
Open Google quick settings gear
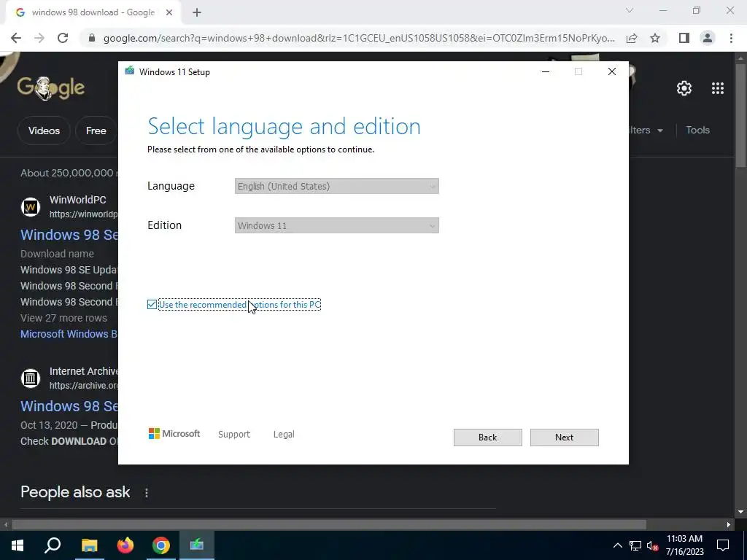pos(684,88)
